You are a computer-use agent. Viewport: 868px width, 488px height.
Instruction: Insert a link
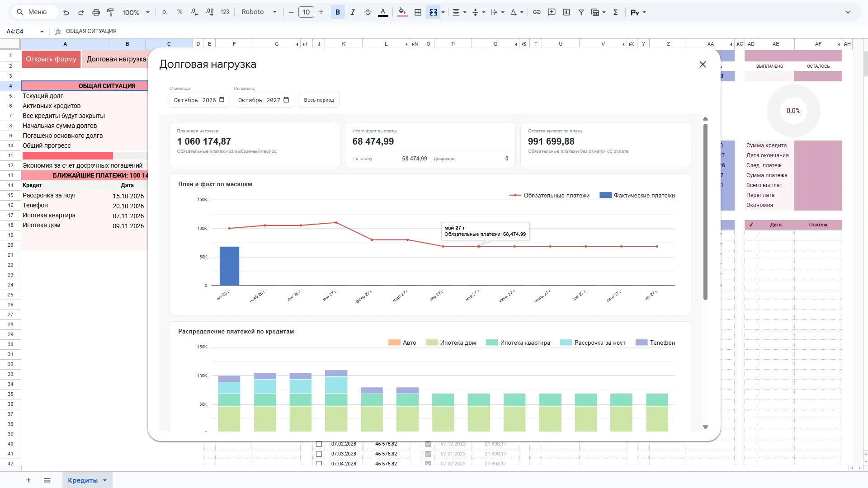click(x=537, y=12)
